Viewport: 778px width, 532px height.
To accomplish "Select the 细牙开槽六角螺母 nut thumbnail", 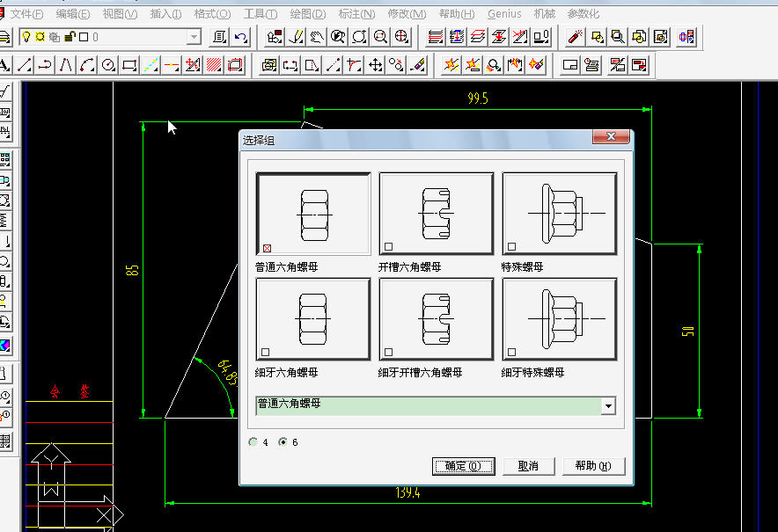I will 437,319.
